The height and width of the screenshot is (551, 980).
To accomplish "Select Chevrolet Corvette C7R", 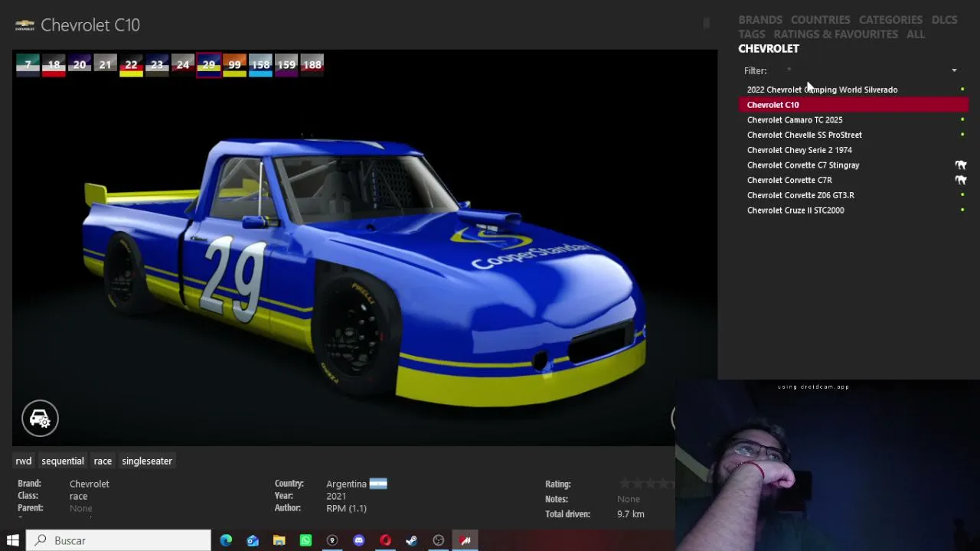I will (854, 180).
